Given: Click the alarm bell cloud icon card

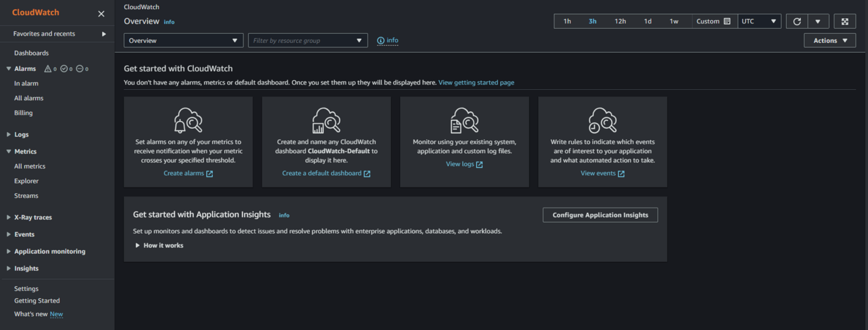Looking at the screenshot, I should [188, 120].
